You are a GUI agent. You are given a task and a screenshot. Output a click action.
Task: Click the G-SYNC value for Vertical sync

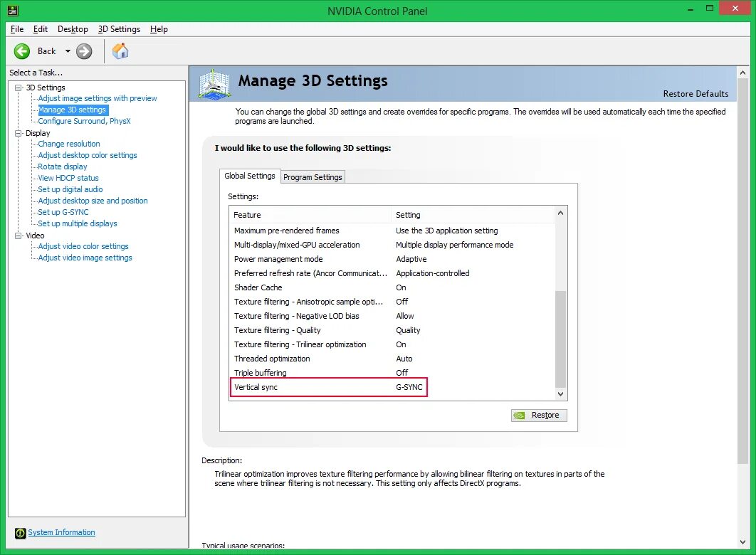tap(409, 387)
